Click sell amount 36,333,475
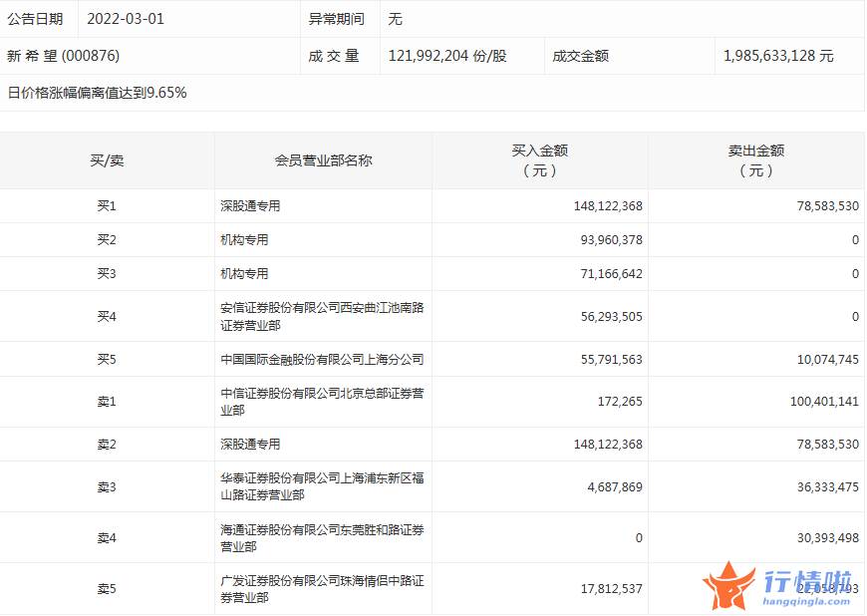Viewport: 867px width, 616px height. 828,487
